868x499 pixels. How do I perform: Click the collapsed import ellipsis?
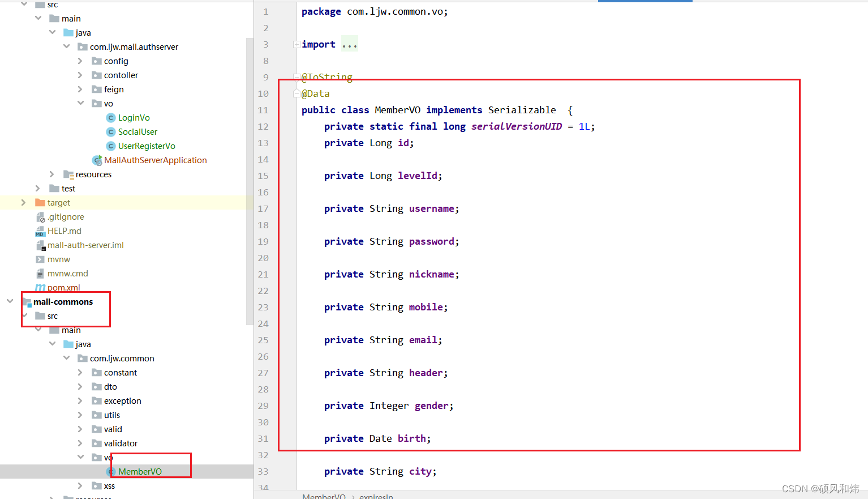click(x=350, y=44)
